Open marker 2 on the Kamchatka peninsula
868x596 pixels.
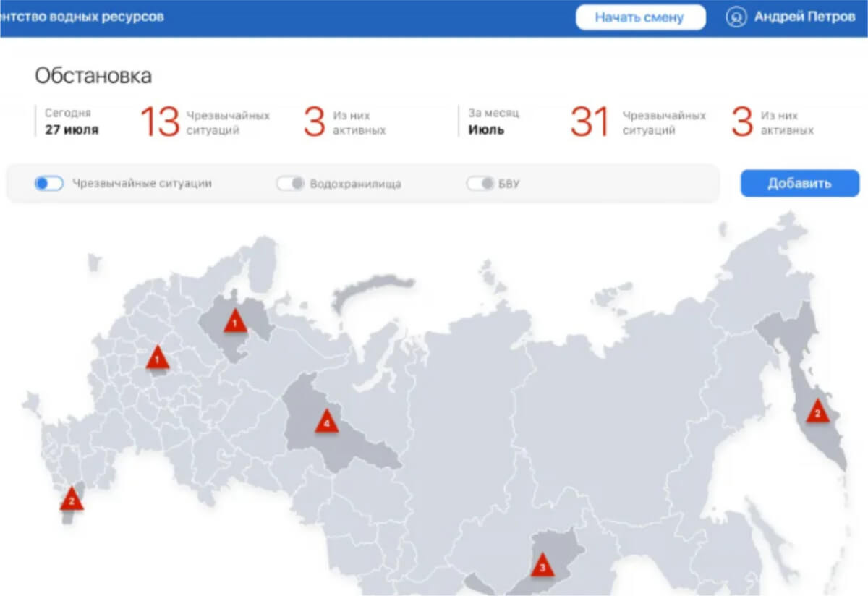[x=817, y=412]
